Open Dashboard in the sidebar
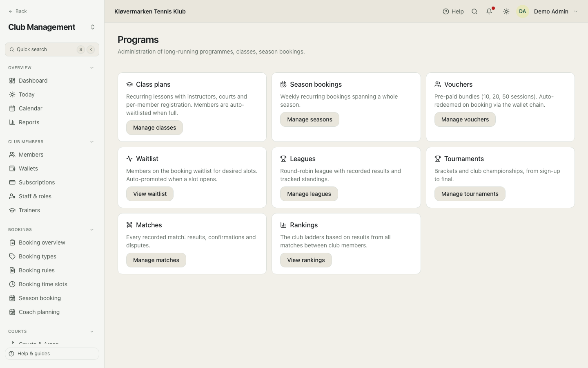The image size is (588, 368). pos(52,81)
